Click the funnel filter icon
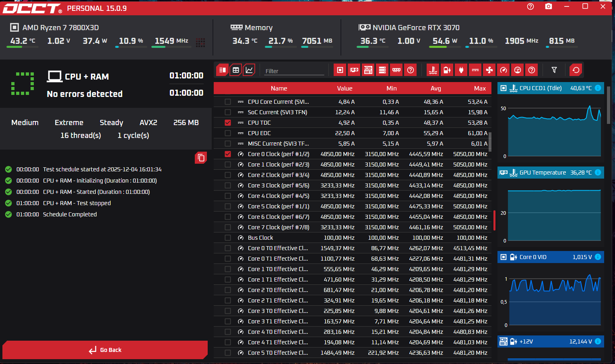 click(x=554, y=70)
